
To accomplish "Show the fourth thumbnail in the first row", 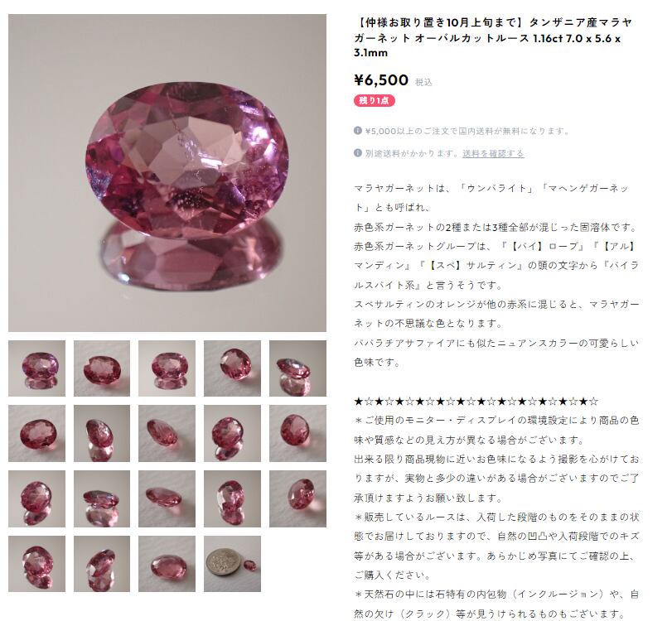I will 232,368.
